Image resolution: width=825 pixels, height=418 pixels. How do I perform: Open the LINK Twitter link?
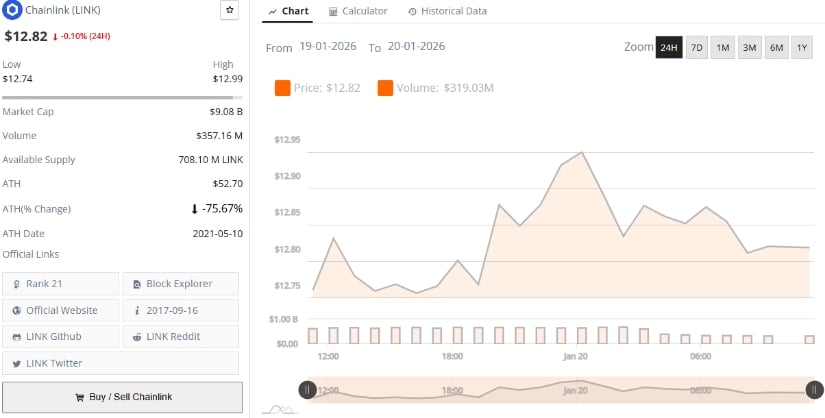[60, 363]
